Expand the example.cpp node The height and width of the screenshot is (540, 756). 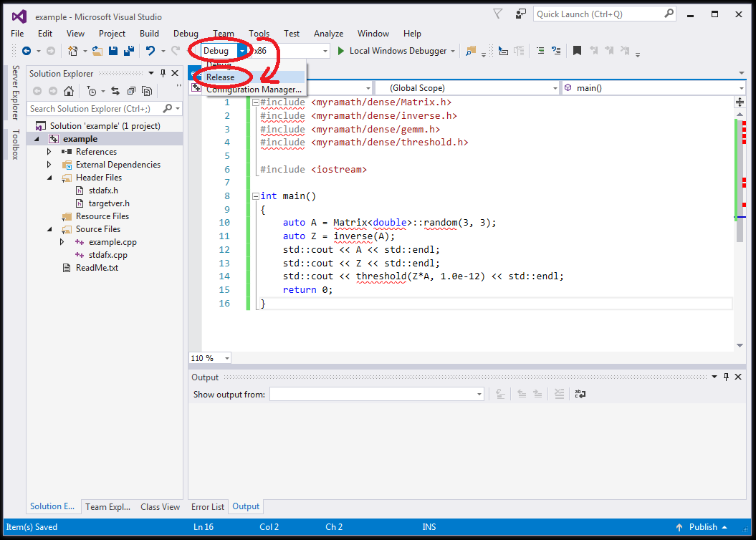tap(62, 242)
